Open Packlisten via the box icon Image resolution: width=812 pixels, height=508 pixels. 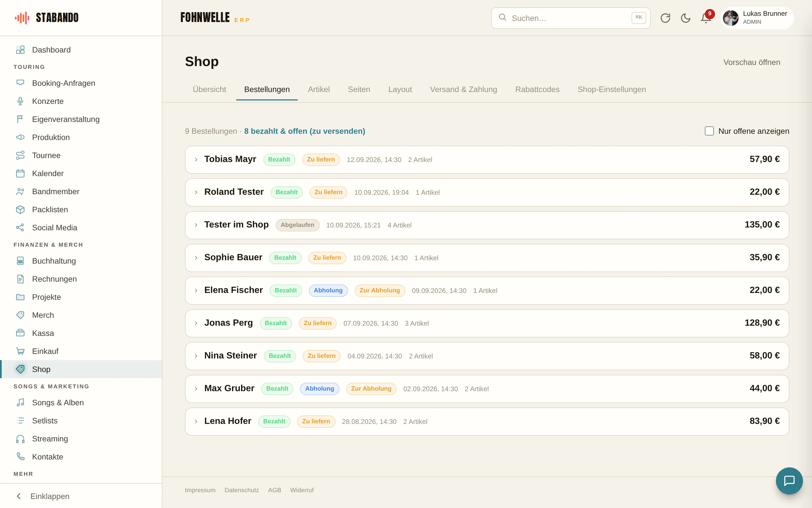20,210
